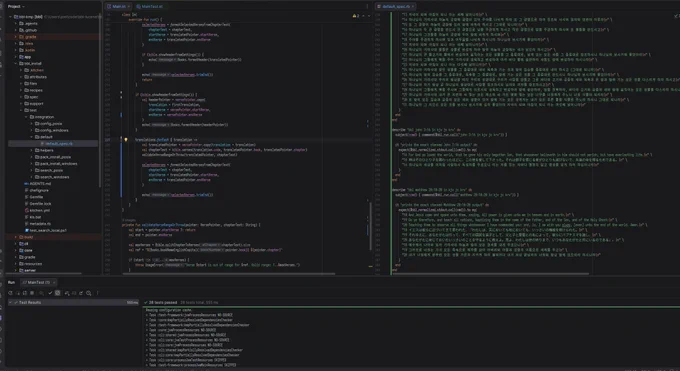Select the build folder
Screen dimensions: 680x371
[x=26, y=237]
